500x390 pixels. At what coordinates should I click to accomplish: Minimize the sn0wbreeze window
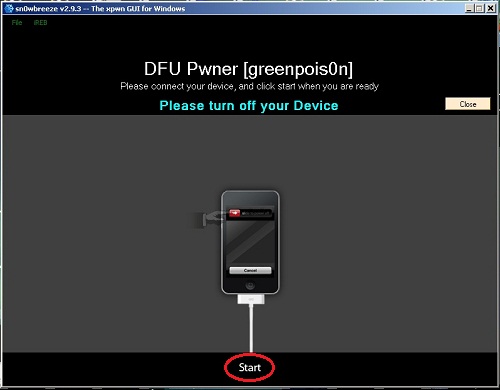[x=469, y=8]
